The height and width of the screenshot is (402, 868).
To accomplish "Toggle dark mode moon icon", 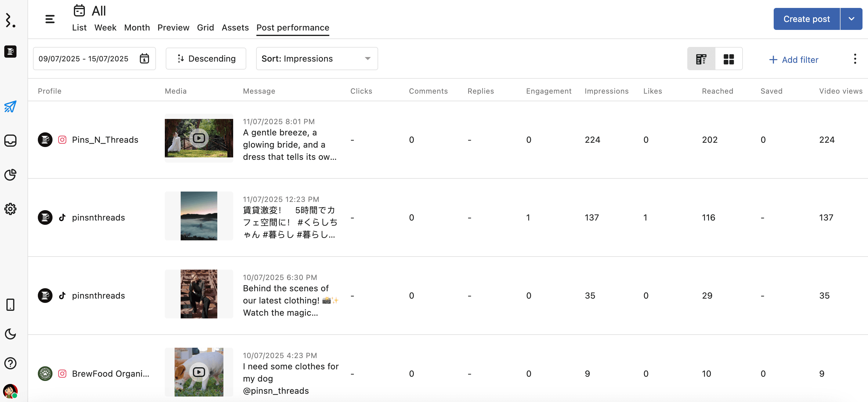I will (x=10, y=334).
